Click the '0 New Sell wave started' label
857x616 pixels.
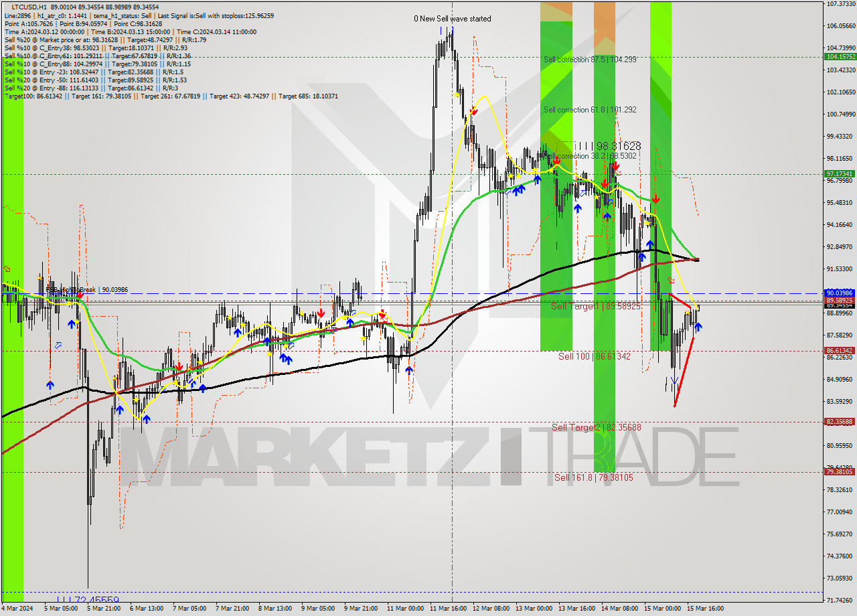[453, 19]
